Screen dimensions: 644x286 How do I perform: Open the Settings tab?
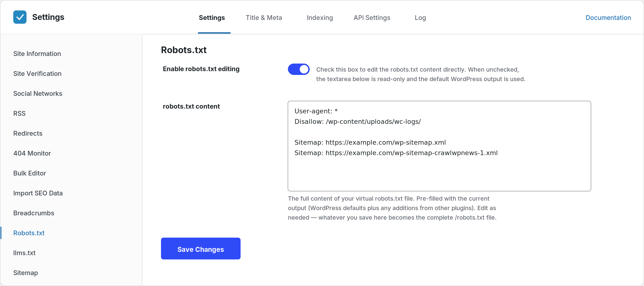click(x=212, y=18)
